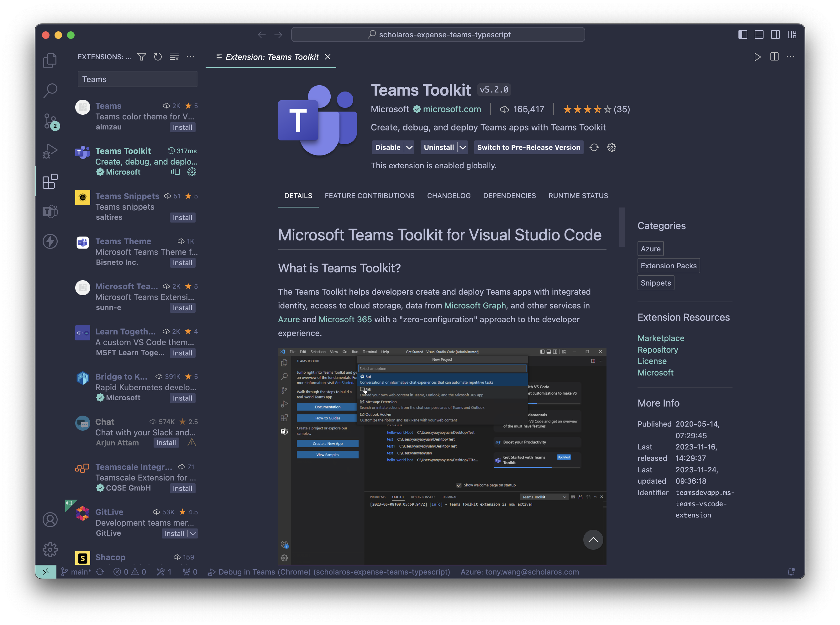Click the Disable button
Image resolution: width=840 pixels, height=625 pixels.
pyautogui.click(x=388, y=148)
